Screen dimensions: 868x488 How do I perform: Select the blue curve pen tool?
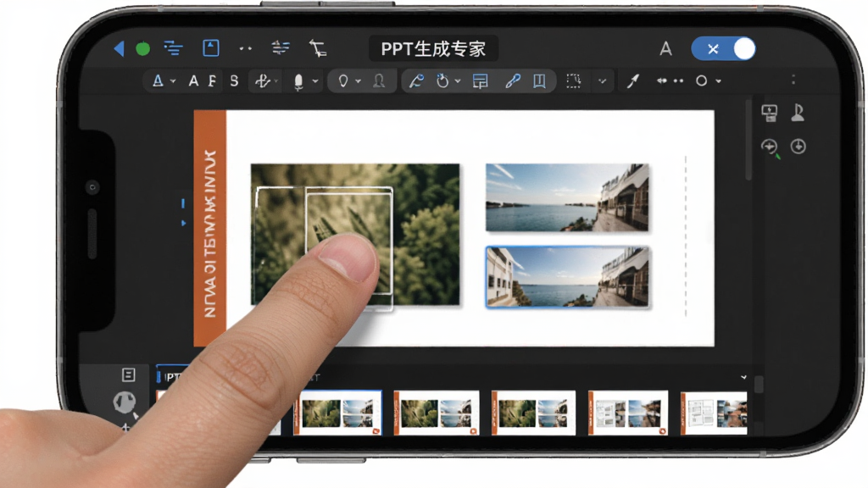pyautogui.click(x=415, y=81)
